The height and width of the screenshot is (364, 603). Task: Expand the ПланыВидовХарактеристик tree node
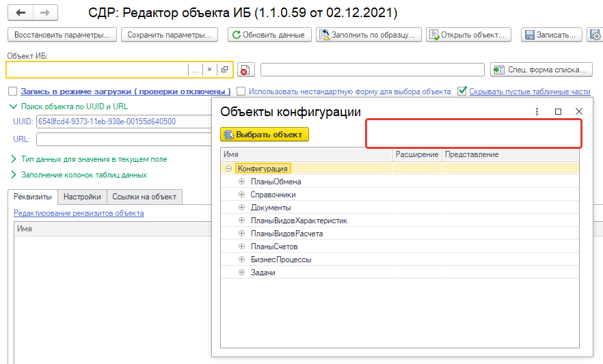[x=241, y=221]
